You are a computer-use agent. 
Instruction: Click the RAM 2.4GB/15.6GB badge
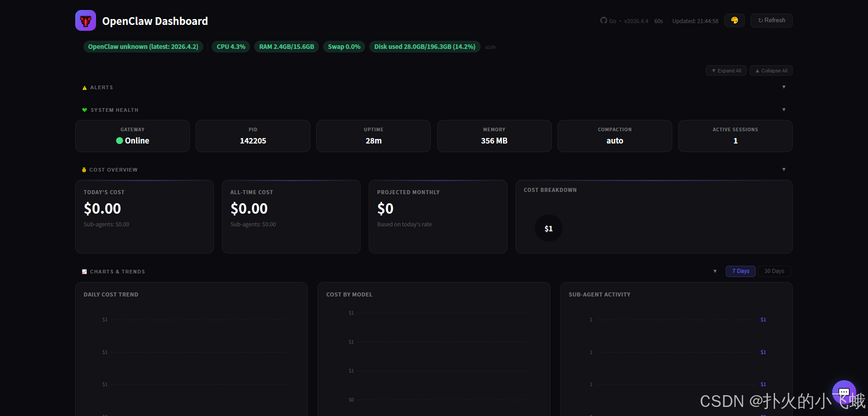click(x=287, y=47)
